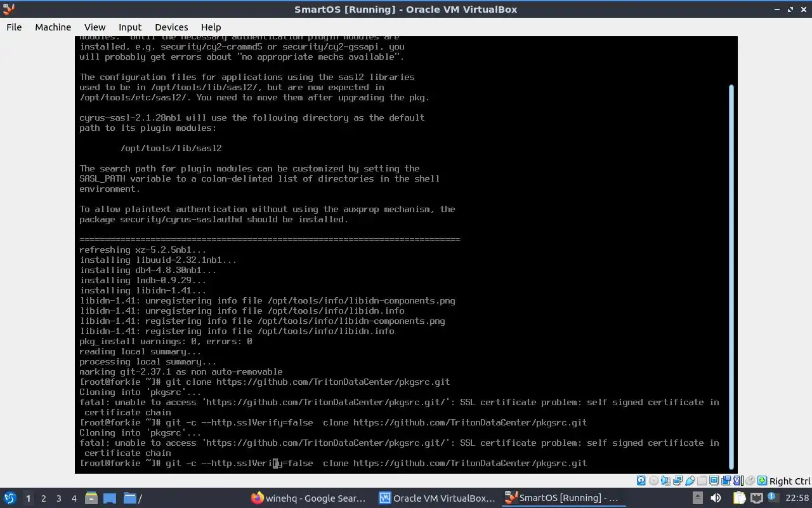Viewport: 812px width, 508px height.
Task: Click the SmartOS [Running] taskbar entry
Action: 564,498
